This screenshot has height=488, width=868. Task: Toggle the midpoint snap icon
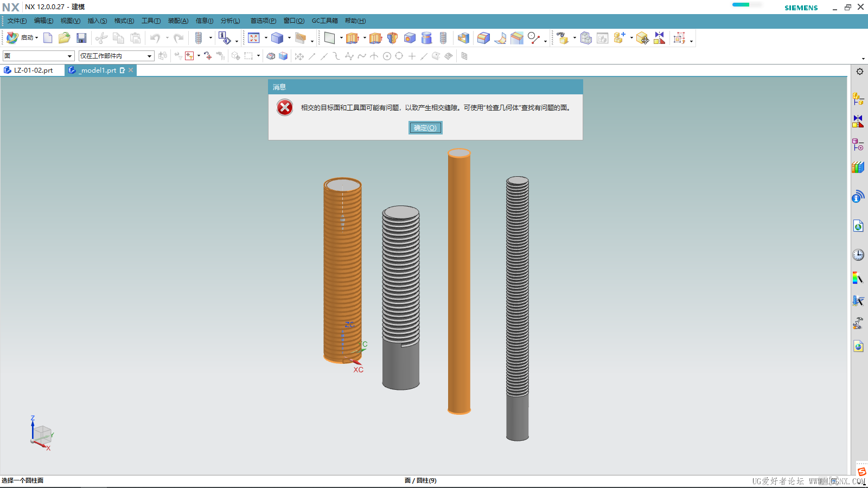tap(324, 56)
